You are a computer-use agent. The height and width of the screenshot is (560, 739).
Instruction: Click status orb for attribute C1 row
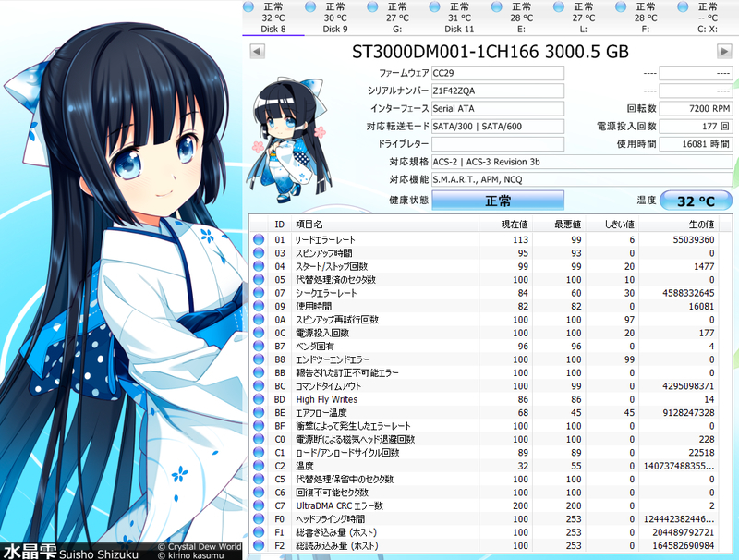259,452
